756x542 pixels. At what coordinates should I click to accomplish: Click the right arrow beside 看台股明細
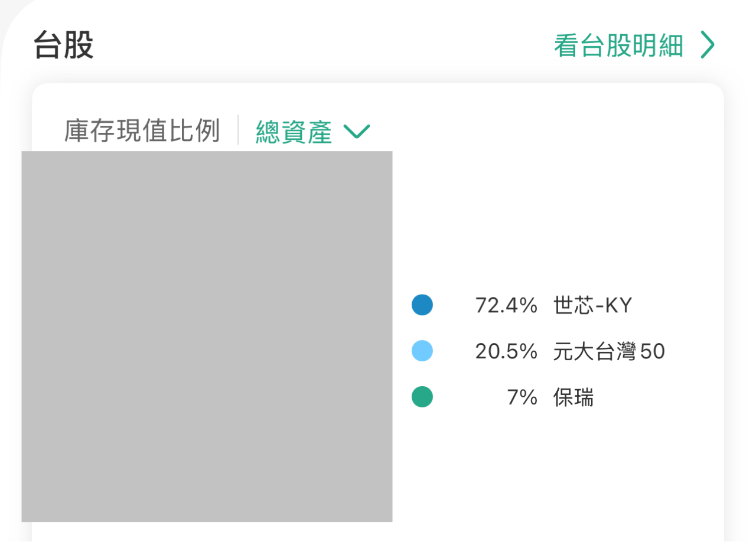coord(707,46)
